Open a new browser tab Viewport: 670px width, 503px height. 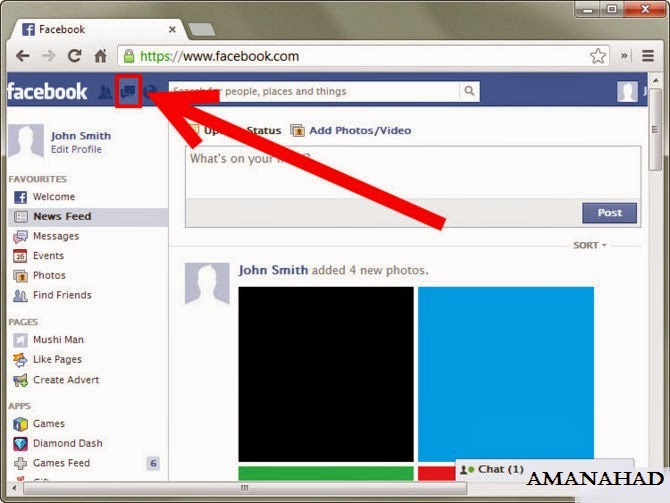click(x=201, y=29)
